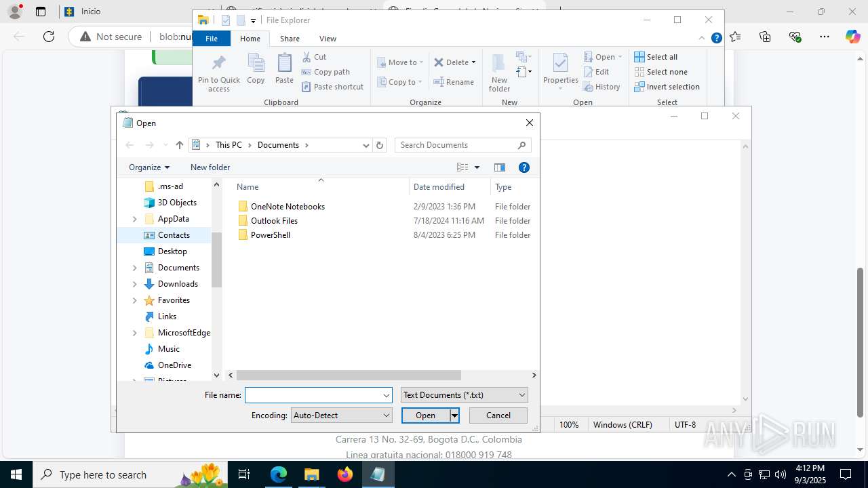This screenshot has height=488, width=868.
Task: Click Edit in the Open ribbon group
Action: tap(595, 72)
